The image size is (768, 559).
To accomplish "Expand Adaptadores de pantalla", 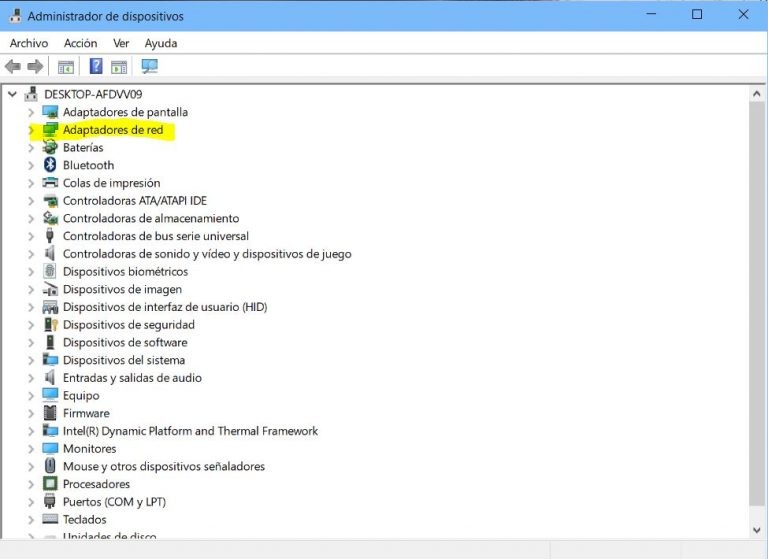I will pos(31,112).
